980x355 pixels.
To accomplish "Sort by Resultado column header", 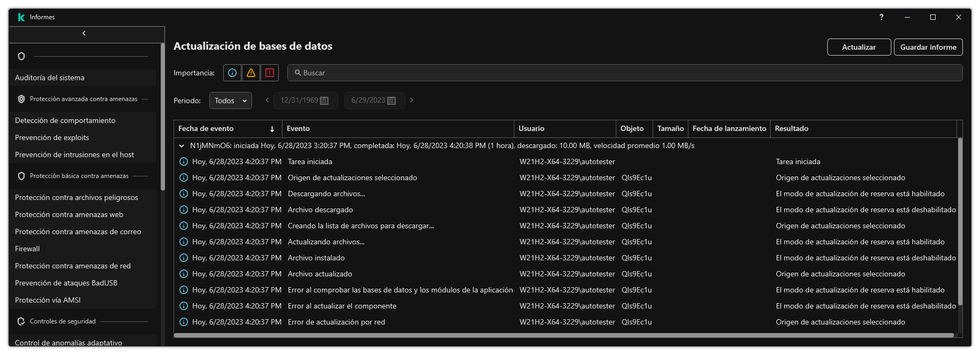I will [x=864, y=129].
